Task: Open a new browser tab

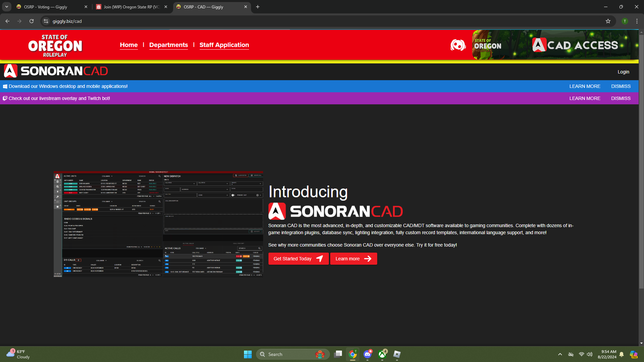Action: [x=258, y=7]
